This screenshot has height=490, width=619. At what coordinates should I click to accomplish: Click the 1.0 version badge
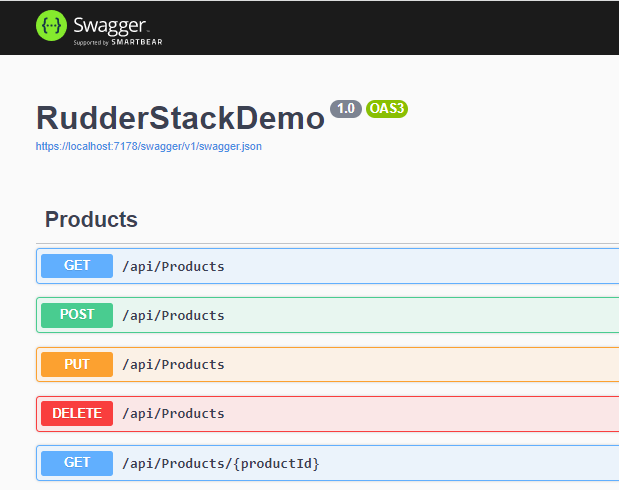pyautogui.click(x=345, y=109)
